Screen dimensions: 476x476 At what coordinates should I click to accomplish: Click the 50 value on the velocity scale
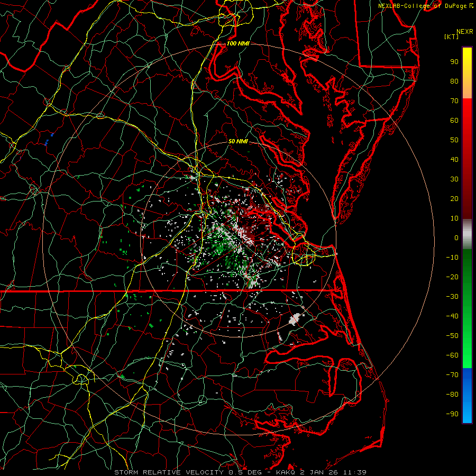coord(454,140)
